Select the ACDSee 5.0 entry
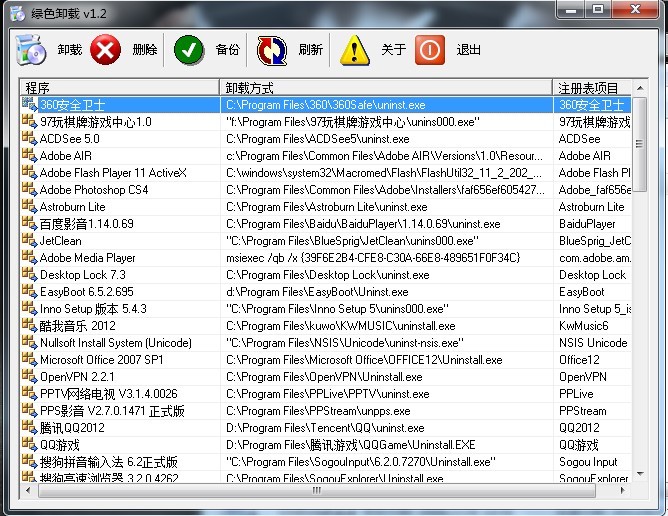 coord(69,139)
